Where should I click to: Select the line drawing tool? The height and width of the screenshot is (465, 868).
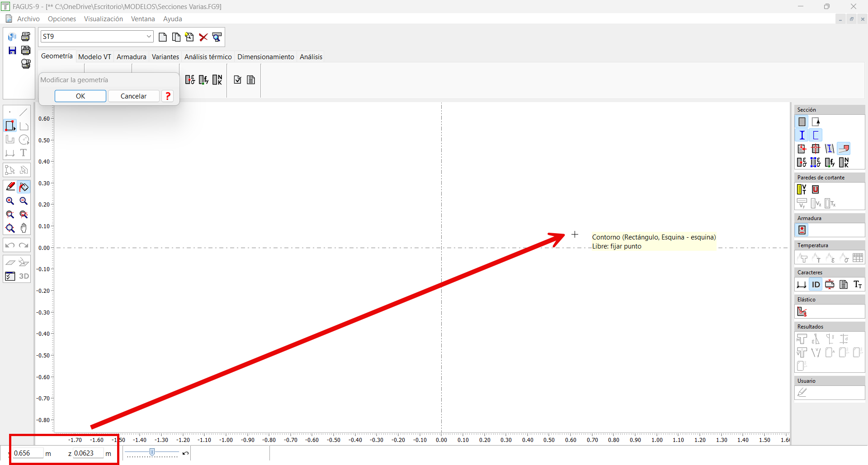[24, 112]
